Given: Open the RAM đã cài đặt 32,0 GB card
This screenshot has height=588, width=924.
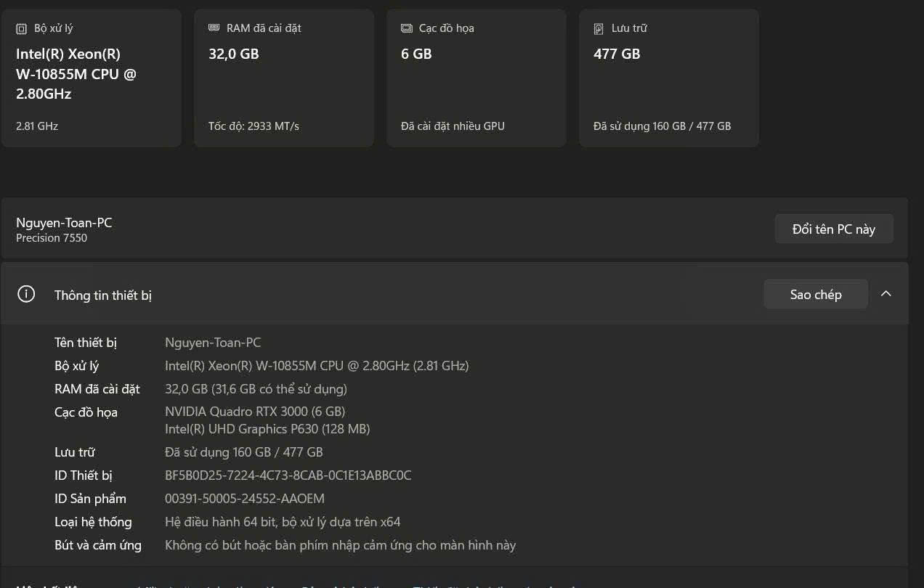Looking at the screenshot, I should tap(284, 78).
